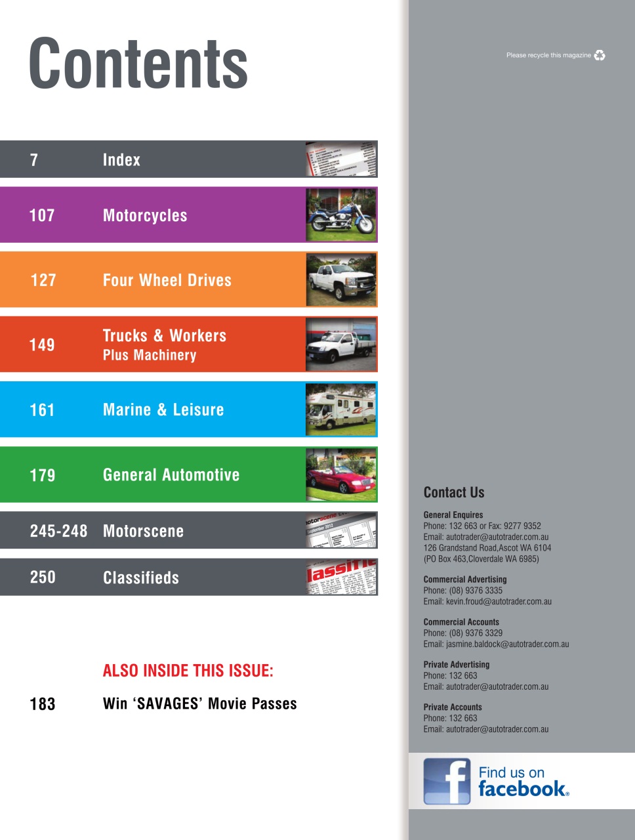
Task: Click the Index listing thumbnail
Action: 342,159
